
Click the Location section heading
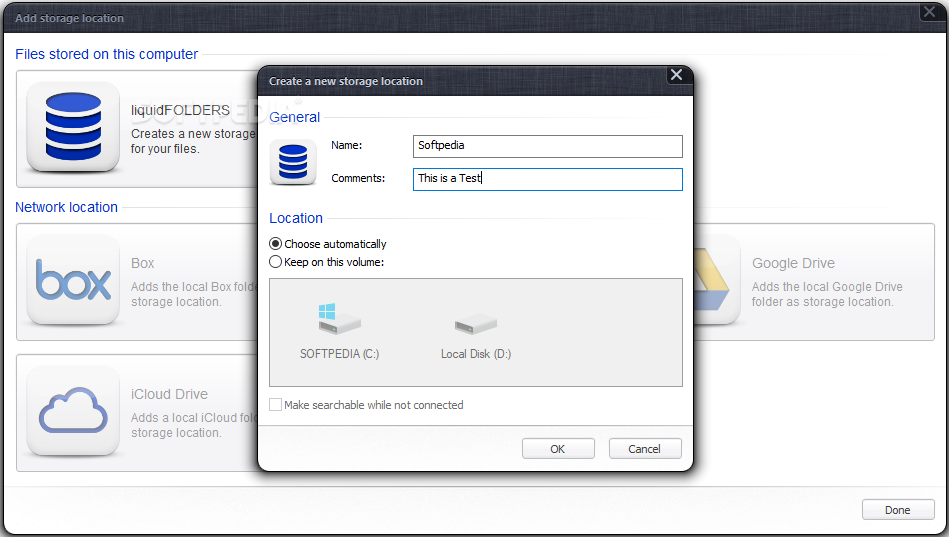tap(296, 218)
